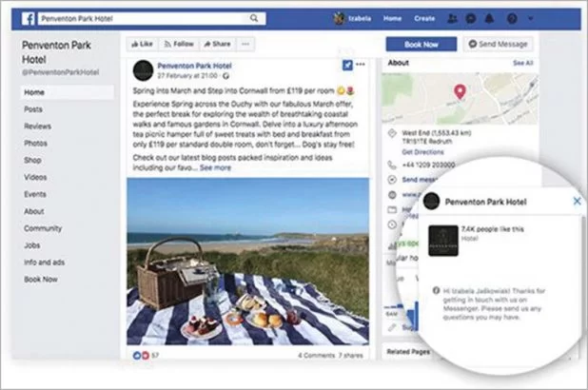Click the Izabela profile avatar
The image size is (588, 390).
(340, 18)
